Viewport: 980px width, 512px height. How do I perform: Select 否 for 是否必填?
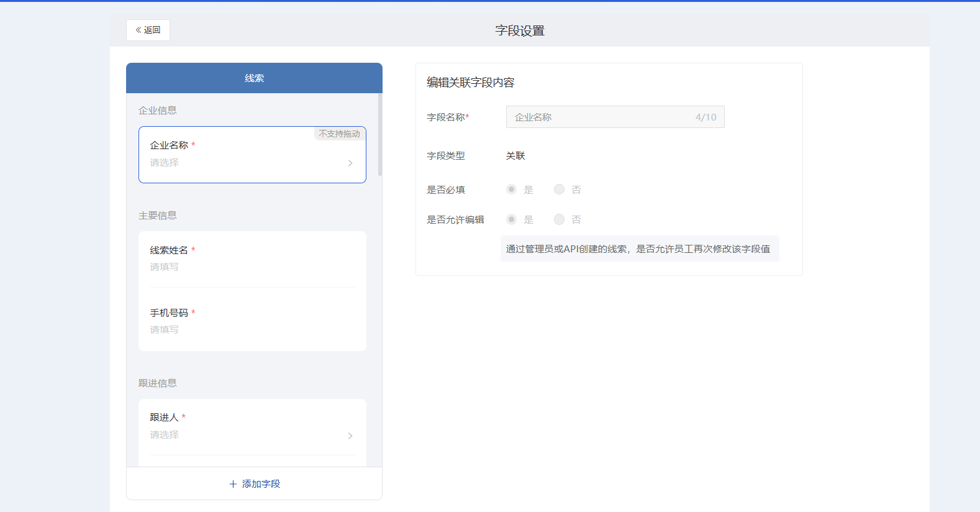[559, 189]
